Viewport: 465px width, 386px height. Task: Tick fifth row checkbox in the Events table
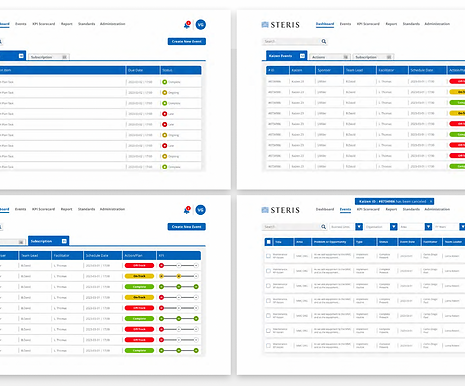click(268, 315)
